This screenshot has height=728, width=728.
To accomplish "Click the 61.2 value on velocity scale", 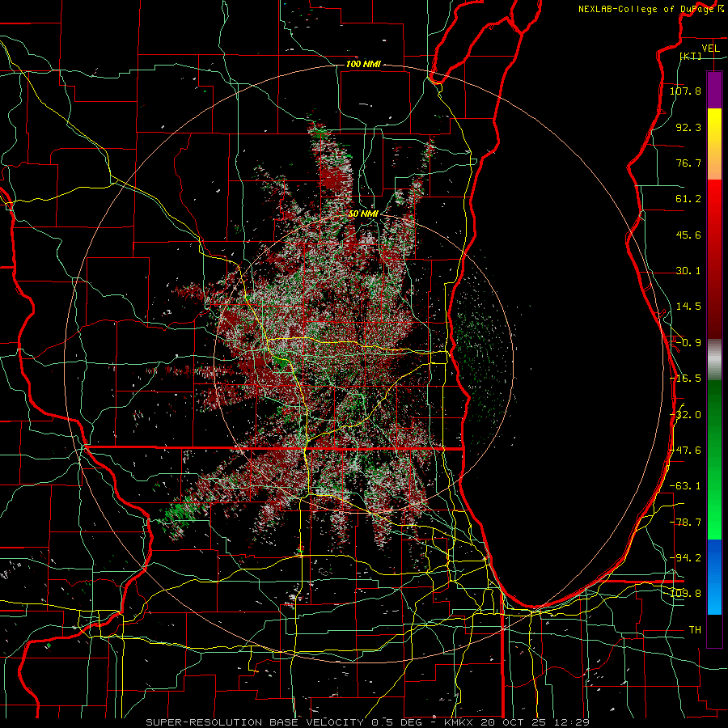I will tap(688, 199).
